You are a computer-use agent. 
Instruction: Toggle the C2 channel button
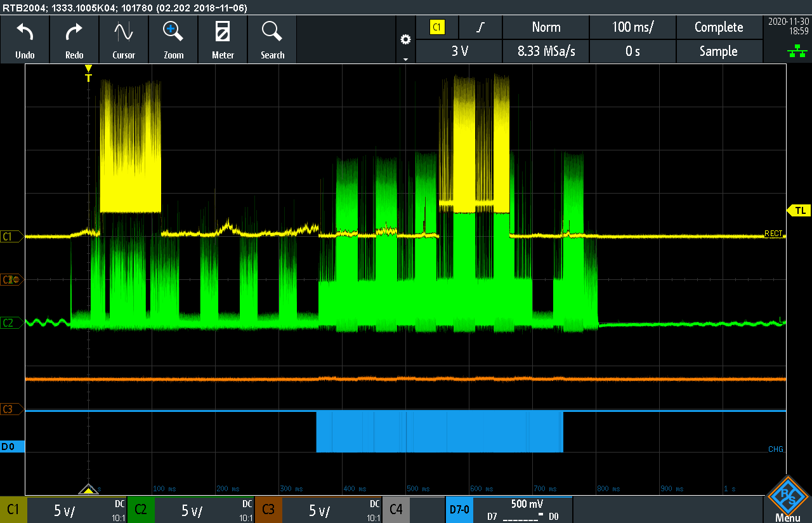pos(141,510)
